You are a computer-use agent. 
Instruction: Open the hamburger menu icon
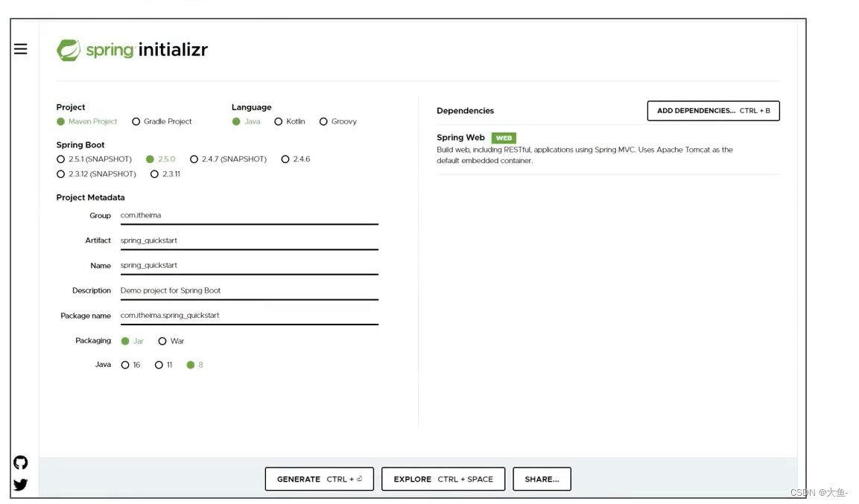(20, 49)
